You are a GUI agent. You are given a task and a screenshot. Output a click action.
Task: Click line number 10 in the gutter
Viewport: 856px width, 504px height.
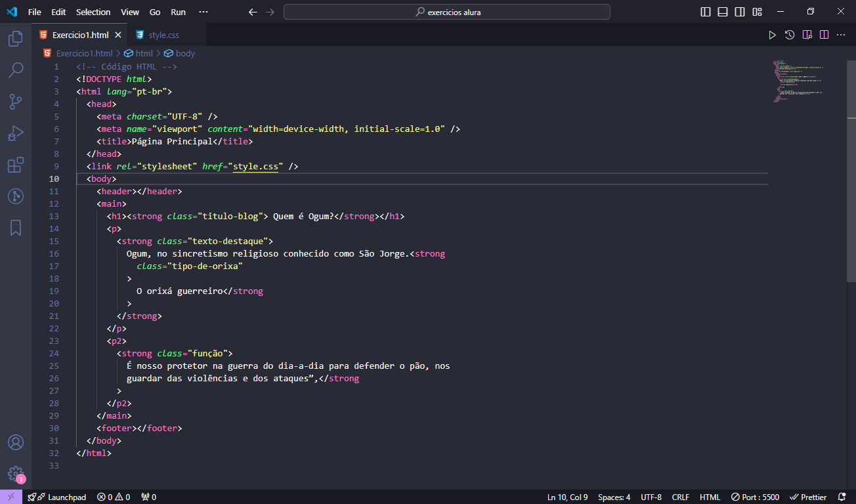click(54, 178)
